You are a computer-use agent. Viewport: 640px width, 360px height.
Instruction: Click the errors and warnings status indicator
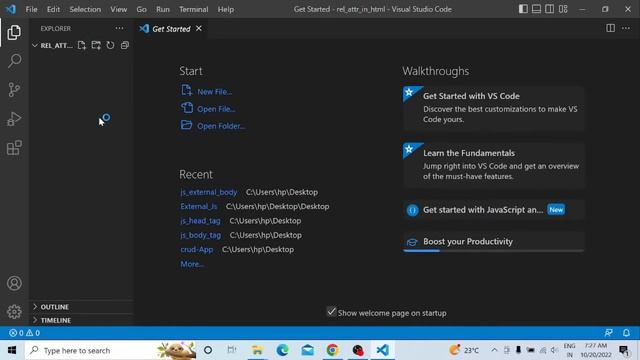pos(24,333)
